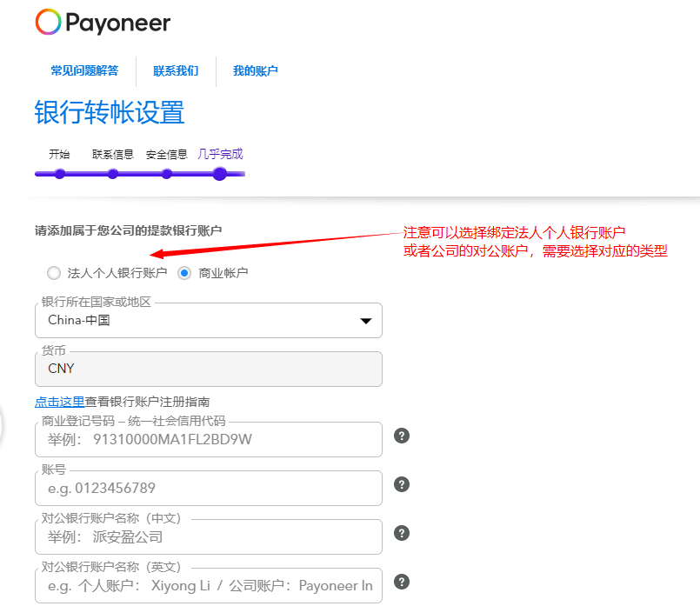Click the disabled 货币 CNY field
Viewport: 700px width, 606px height.
(209, 369)
